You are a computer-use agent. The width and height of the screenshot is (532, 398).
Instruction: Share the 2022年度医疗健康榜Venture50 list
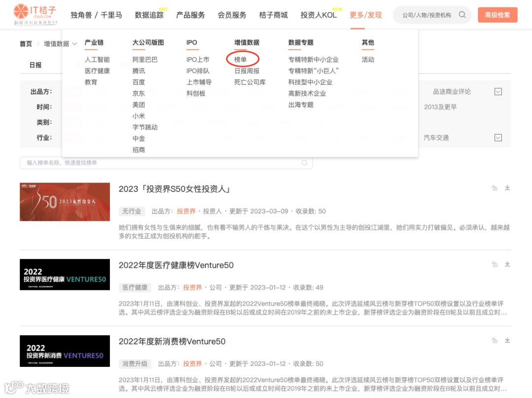coord(495,264)
